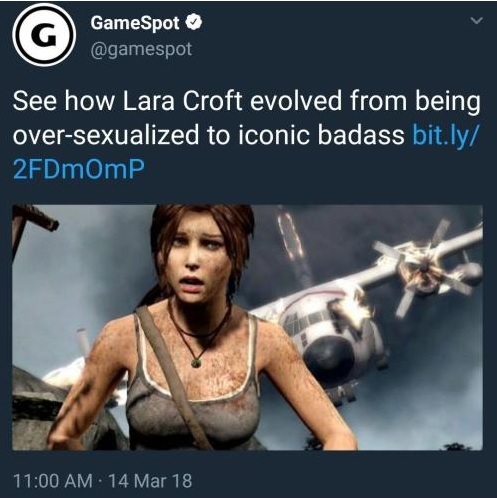This screenshot has height=498, width=497.
Task: Open the GameSpot profile avatar
Action: pyautogui.click(x=44, y=35)
